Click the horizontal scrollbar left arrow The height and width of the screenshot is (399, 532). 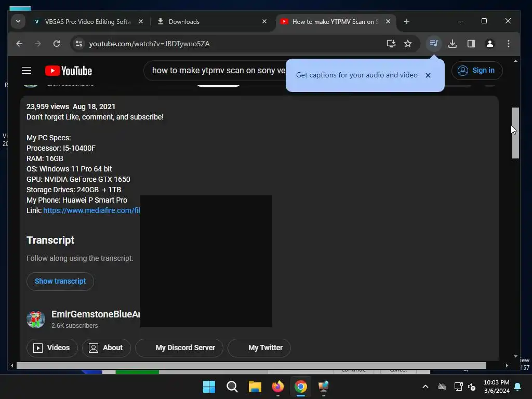point(12,365)
